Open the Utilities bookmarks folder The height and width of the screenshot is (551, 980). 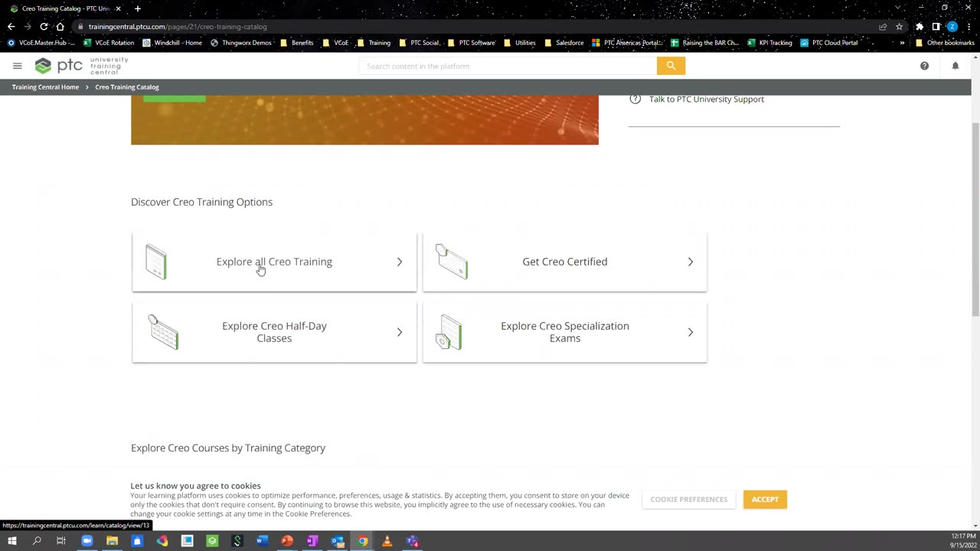point(520,43)
